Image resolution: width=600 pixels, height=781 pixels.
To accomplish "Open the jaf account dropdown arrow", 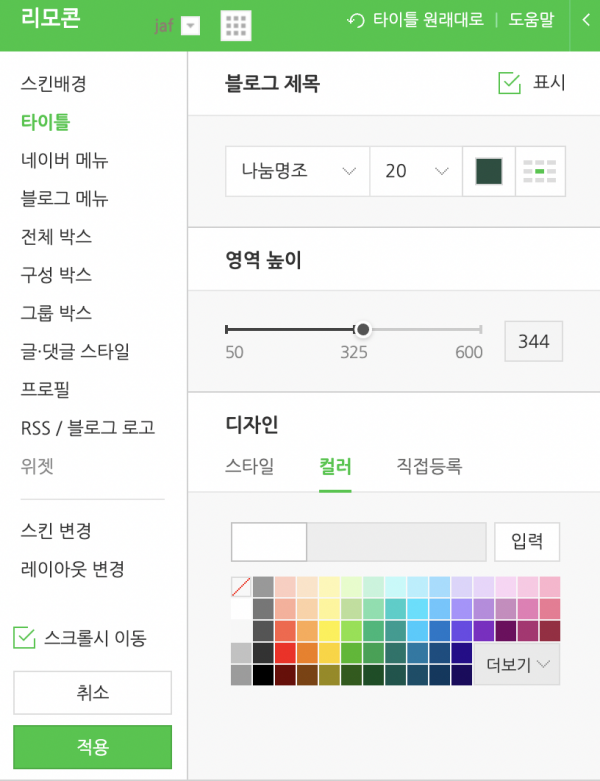I will [190, 27].
